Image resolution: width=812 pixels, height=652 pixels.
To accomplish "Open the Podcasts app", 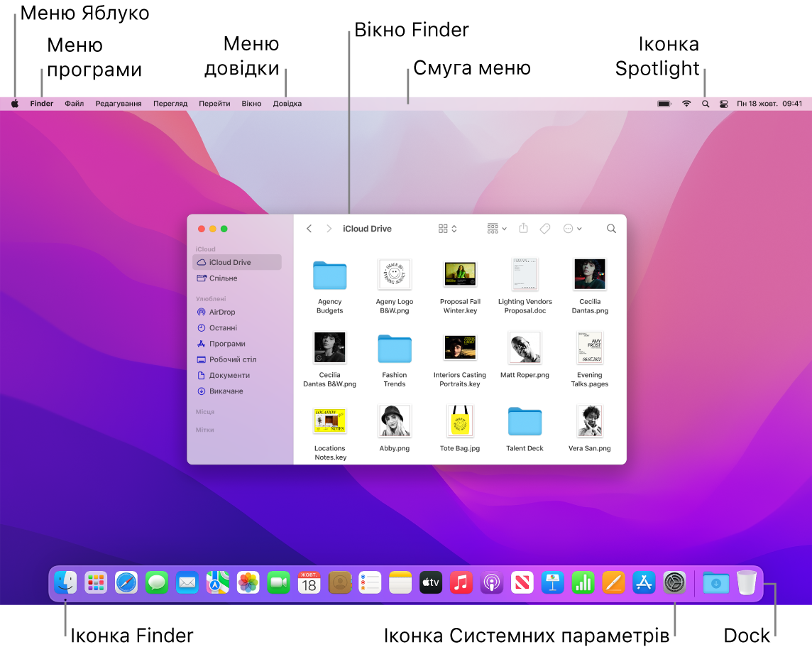I will tap(491, 582).
